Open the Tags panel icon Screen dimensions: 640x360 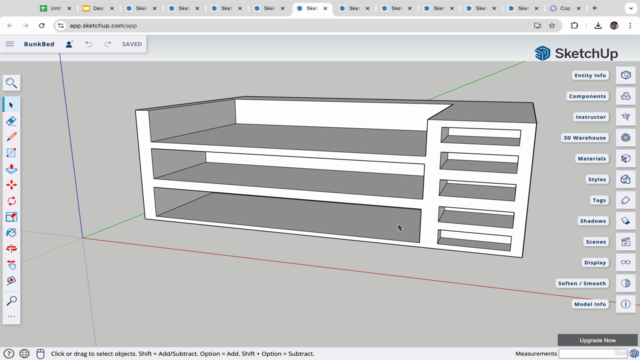pos(626,200)
